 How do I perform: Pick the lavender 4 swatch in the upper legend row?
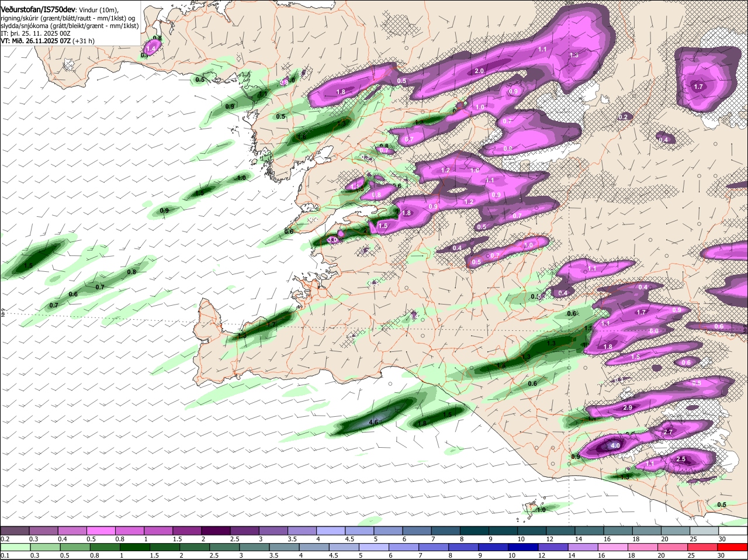pos(330,530)
